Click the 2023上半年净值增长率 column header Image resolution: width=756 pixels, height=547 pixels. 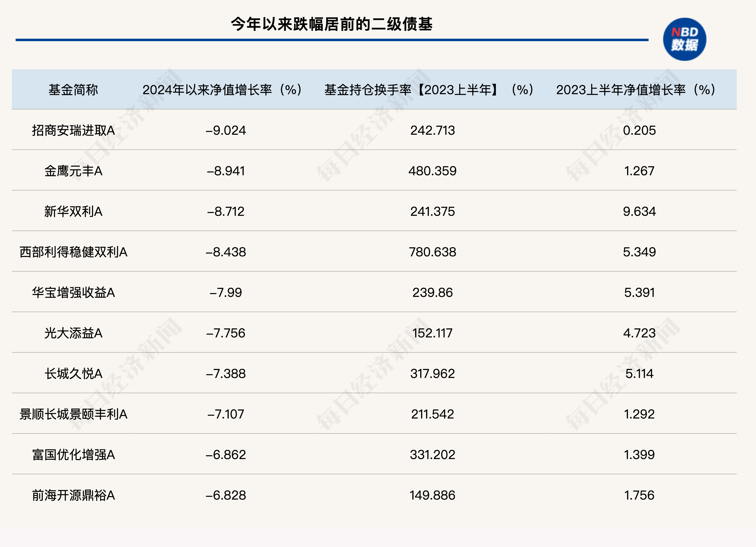pos(636,90)
